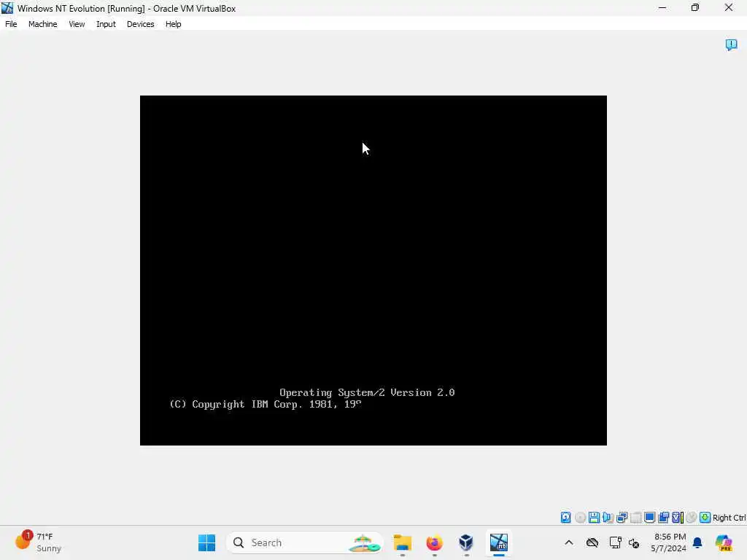Open VirtualBox Manager from the taskbar
Viewport: 747px width, 560px height.
(x=466, y=542)
